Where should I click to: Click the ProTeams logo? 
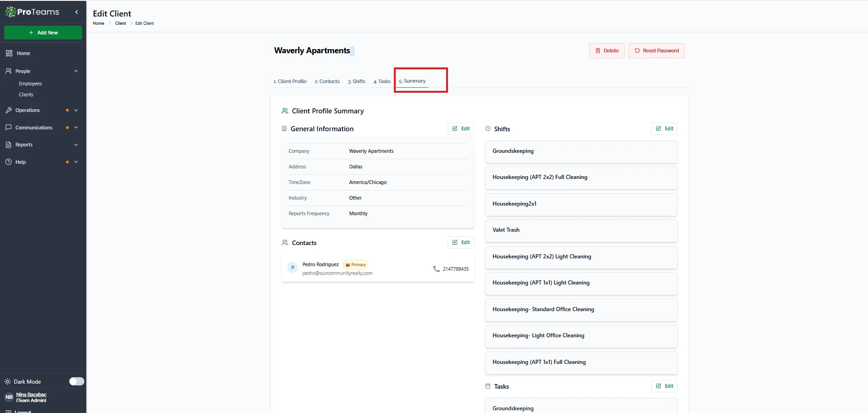click(33, 12)
